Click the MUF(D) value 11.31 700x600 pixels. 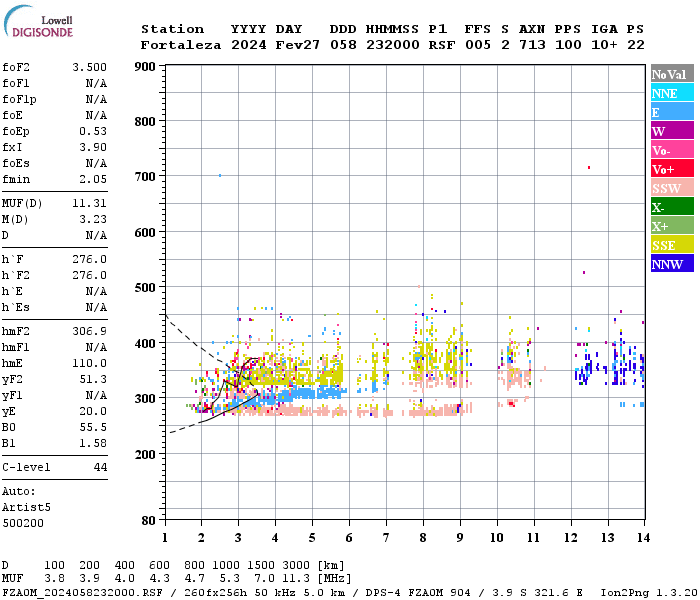coord(89,204)
